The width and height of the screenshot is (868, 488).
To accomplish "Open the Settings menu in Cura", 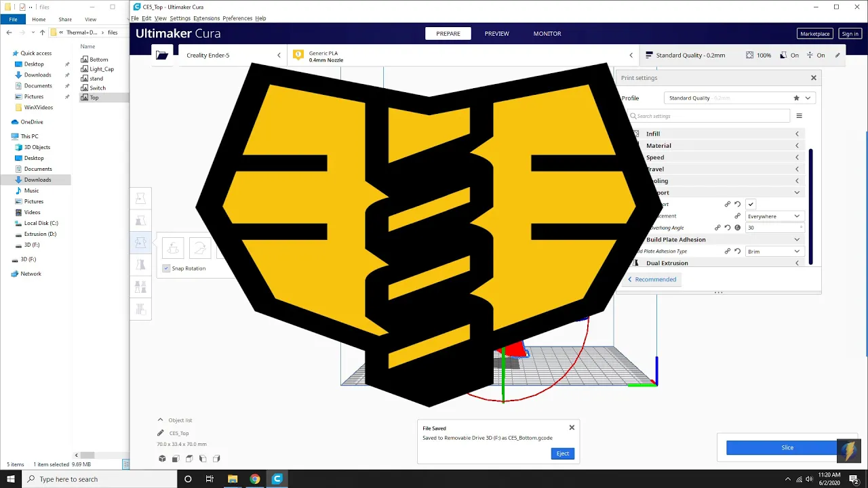I will pos(180,18).
